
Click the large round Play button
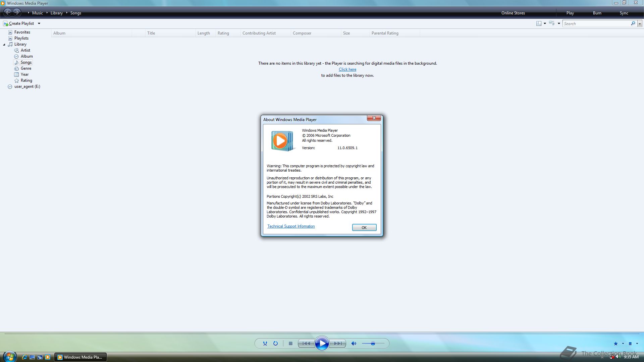(322, 343)
